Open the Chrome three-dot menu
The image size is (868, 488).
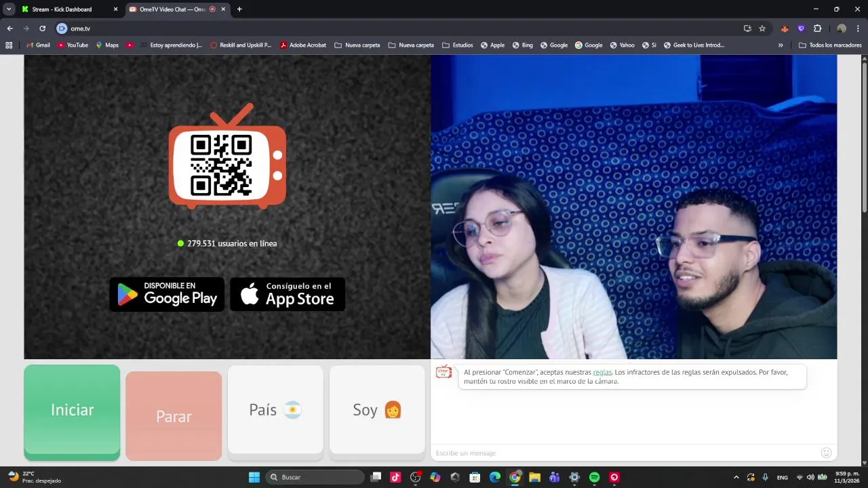pyautogui.click(x=858, y=28)
